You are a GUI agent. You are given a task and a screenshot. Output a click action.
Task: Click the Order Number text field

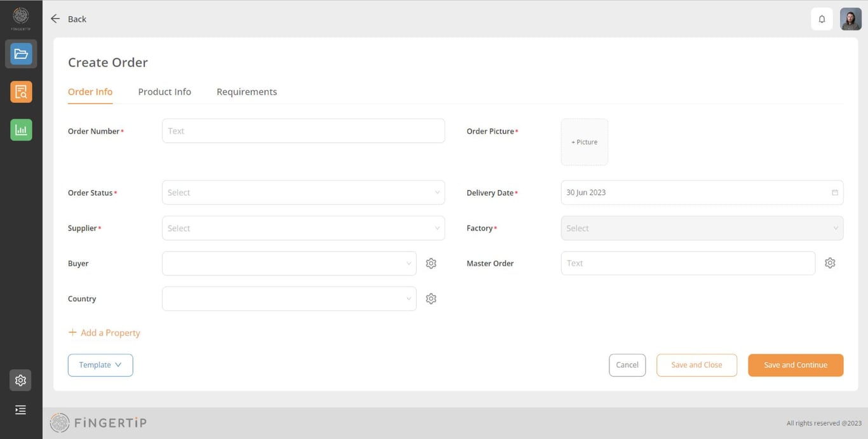pyautogui.click(x=303, y=131)
